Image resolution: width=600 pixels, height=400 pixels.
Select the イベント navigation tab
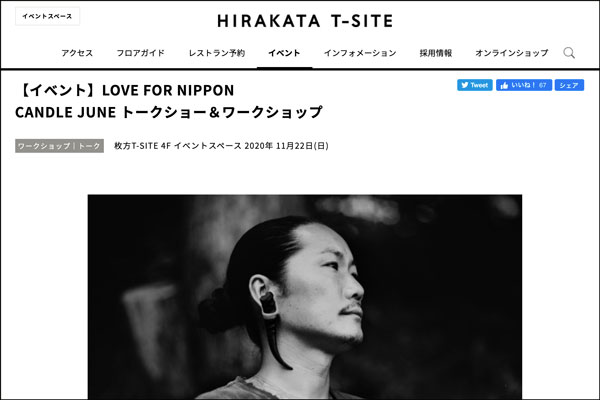284,53
